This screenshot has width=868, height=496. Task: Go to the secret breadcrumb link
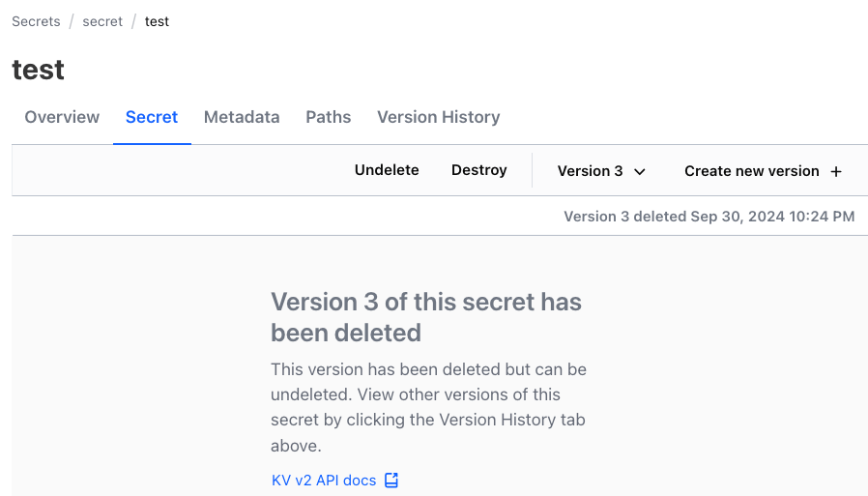102,21
